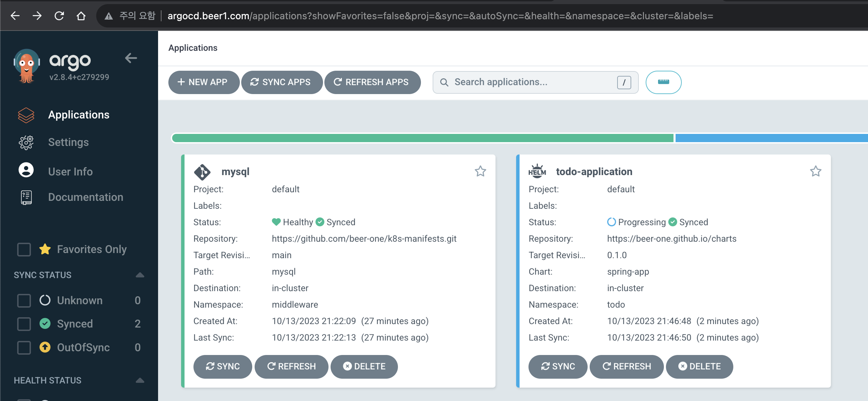The width and height of the screenshot is (868, 401).
Task: Open Settings from the sidebar
Action: click(x=68, y=142)
